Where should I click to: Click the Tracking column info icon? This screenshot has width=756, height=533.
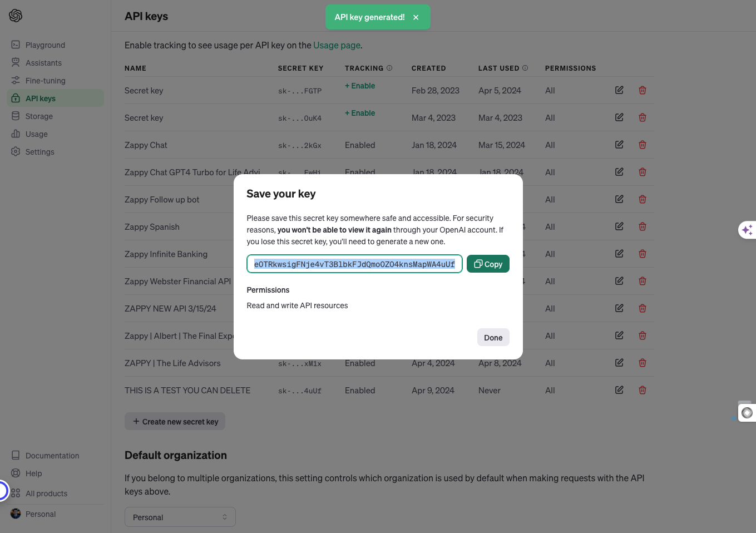(x=389, y=68)
